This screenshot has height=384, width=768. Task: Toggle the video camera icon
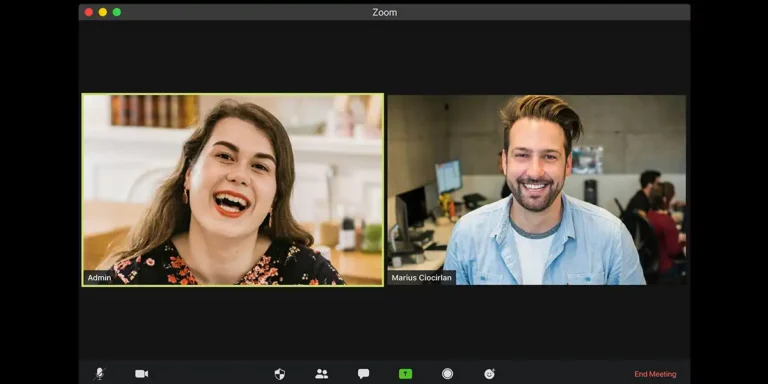[142, 374]
